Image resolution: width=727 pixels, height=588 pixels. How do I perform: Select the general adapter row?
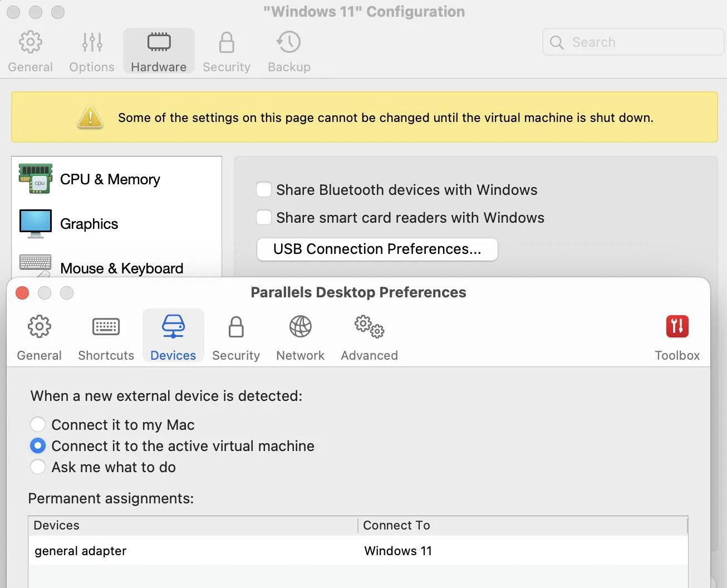pyautogui.click(x=223, y=551)
